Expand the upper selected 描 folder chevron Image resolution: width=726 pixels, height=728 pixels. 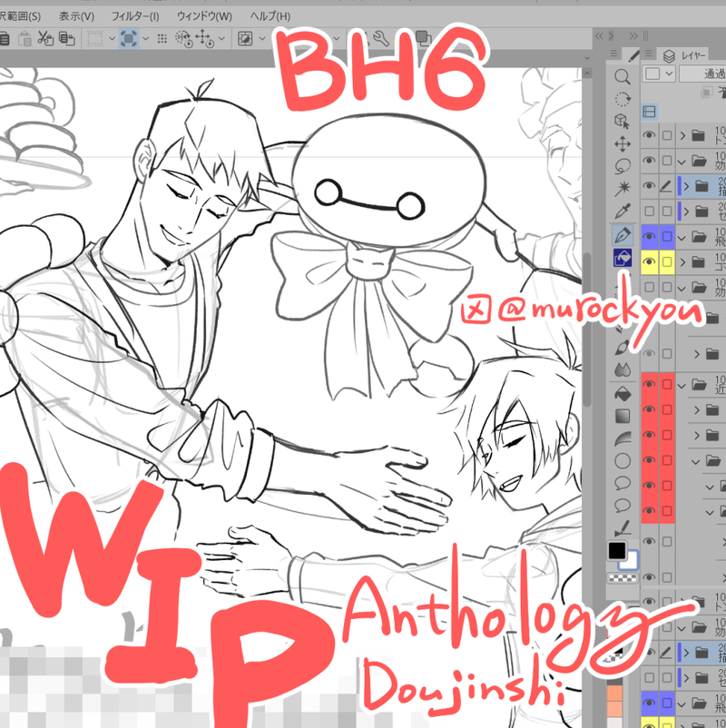click(686, 186)
